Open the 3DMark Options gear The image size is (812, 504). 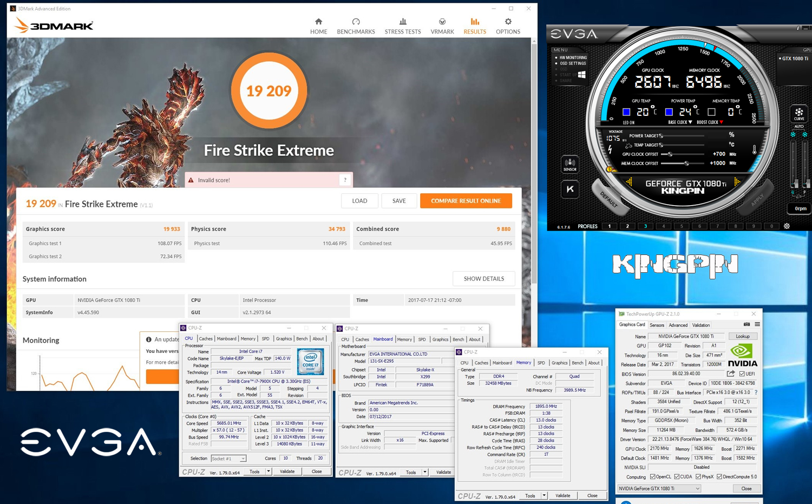[508, 22]
